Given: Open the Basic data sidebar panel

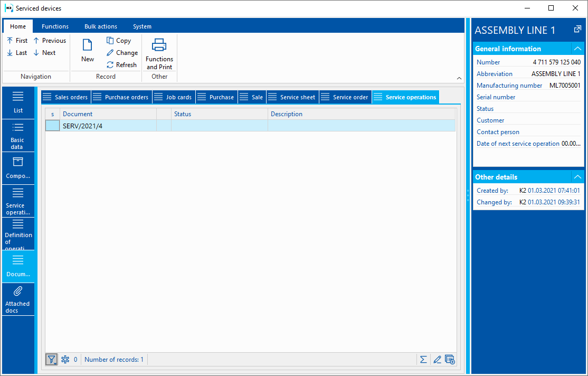Looking at the screenshot, I should pos(18,136).
